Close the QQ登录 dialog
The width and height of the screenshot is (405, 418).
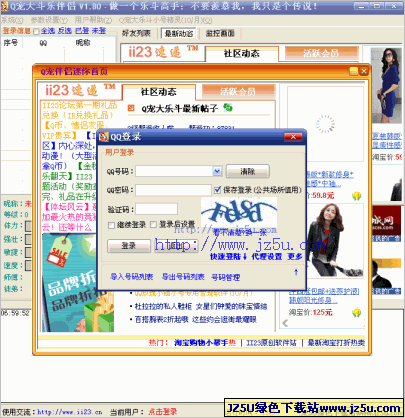coord(293,137)
